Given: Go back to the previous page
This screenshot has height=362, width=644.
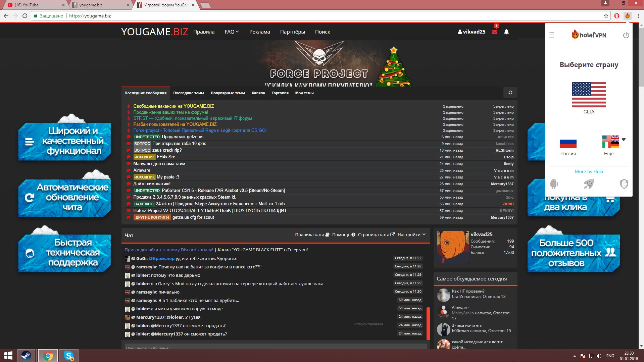Looking at the screenshot, I should point(6,16).
